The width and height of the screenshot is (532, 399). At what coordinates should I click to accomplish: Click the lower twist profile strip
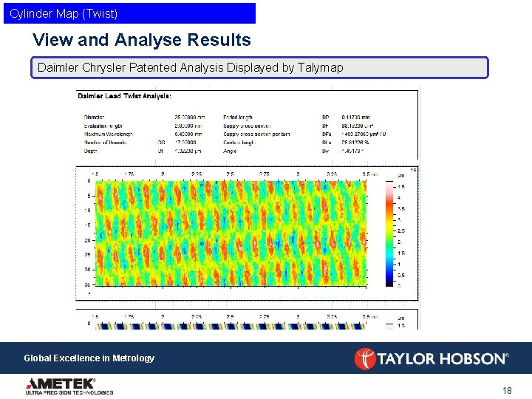pyautogui.click(x=231, y=326)
